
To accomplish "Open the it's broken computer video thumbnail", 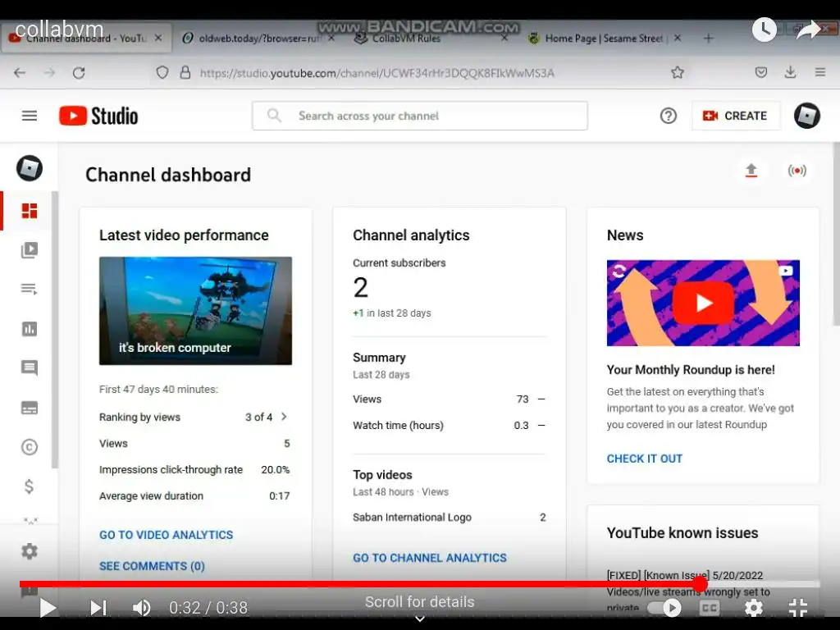I will click(x=195, y=311).
